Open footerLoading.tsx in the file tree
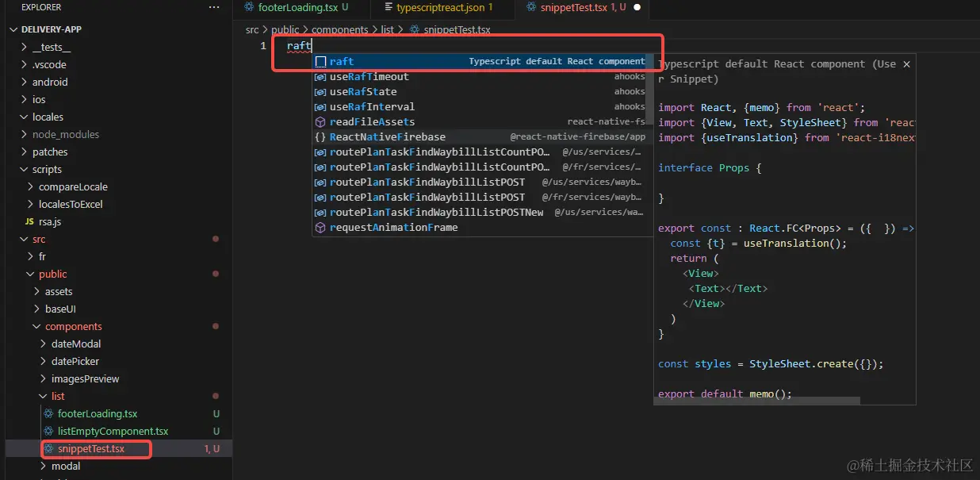The image size is (980, 480). click(x=98, y=413)
